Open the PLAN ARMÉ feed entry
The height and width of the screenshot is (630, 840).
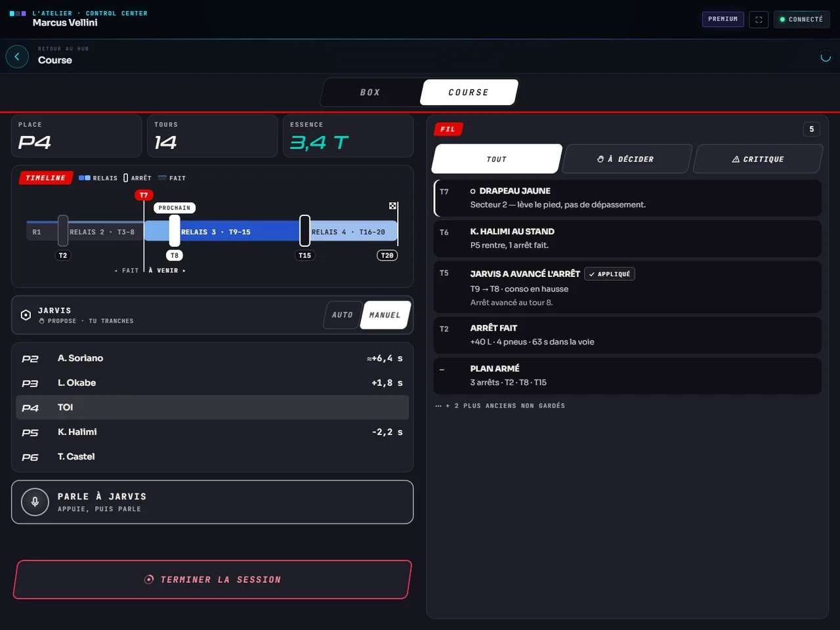point(628,376)
